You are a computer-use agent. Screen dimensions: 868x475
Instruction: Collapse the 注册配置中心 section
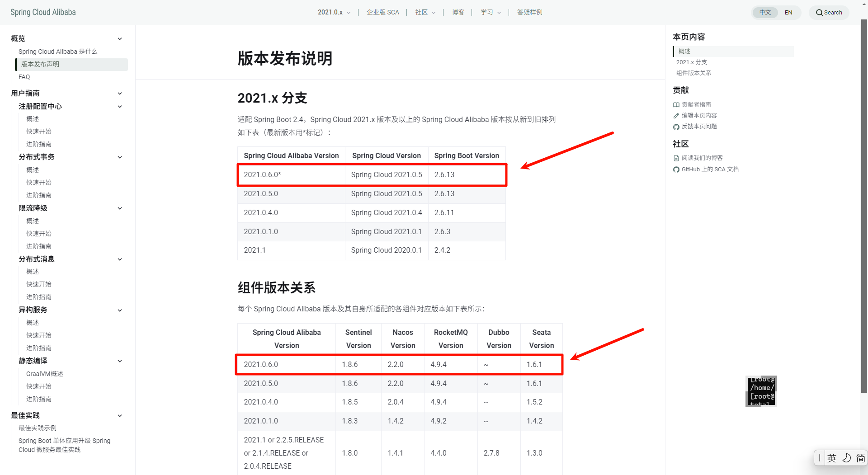tap(120, 107)
